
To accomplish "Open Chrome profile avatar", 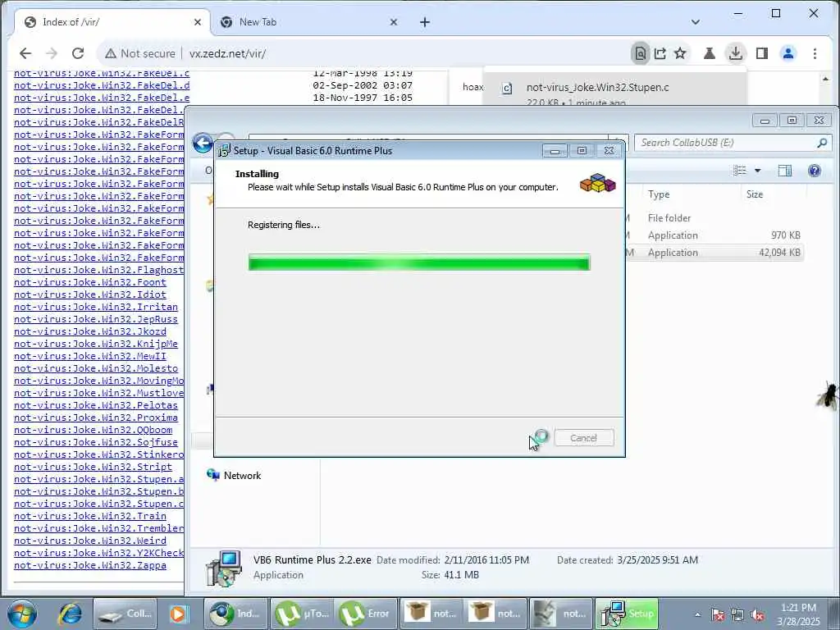I will click(x=788, y=53).
